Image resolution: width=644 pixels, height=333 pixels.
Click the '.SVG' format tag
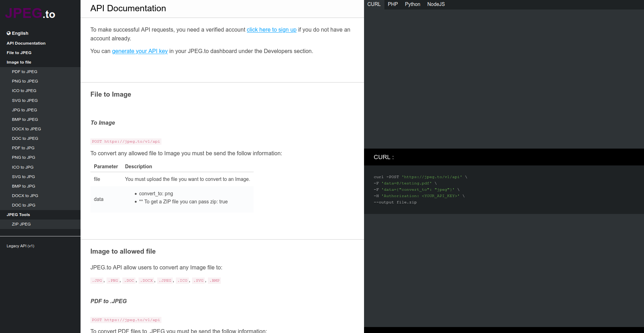[x=198, y=281]
